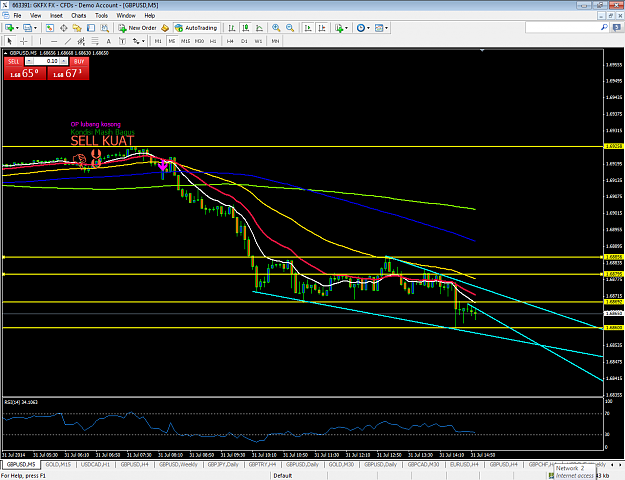
Task: Open the Data Window crosshair-circle icon
Action: point(63,28)
